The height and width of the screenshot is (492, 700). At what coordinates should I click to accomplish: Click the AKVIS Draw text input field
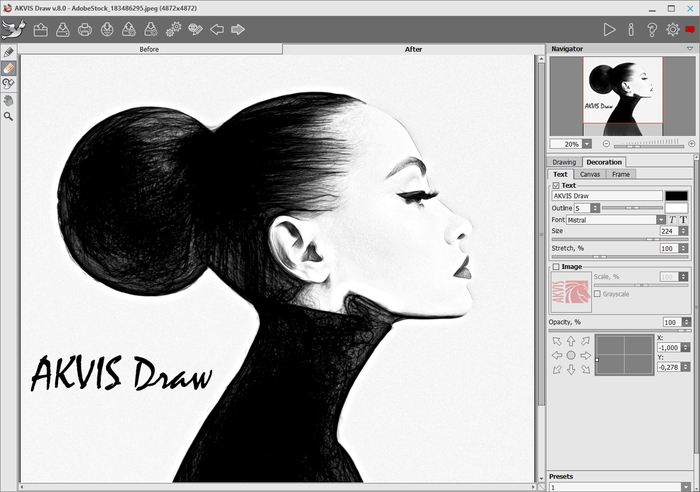[607, 196]
